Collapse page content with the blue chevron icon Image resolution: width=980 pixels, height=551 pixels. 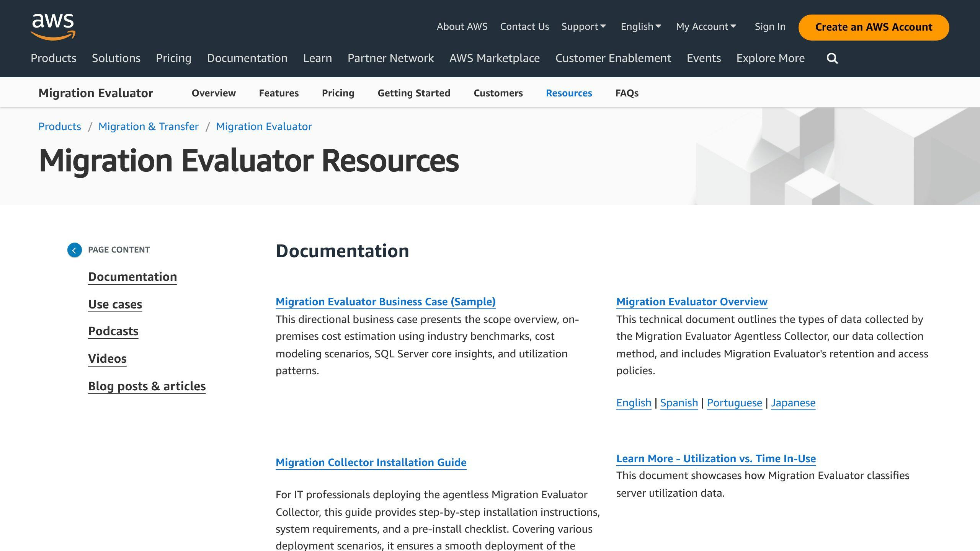click(x=75, y=250)
